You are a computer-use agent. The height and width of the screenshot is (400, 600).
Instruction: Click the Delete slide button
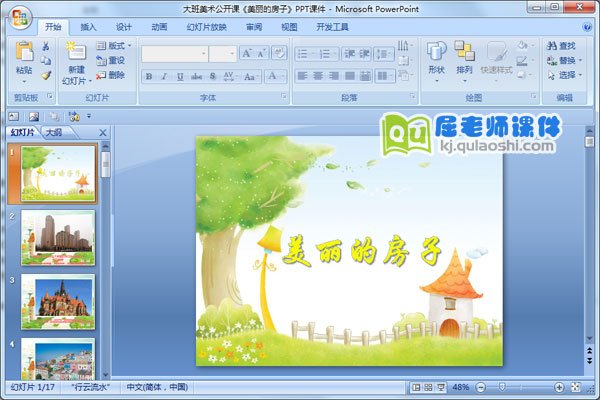tap(111, 75)
